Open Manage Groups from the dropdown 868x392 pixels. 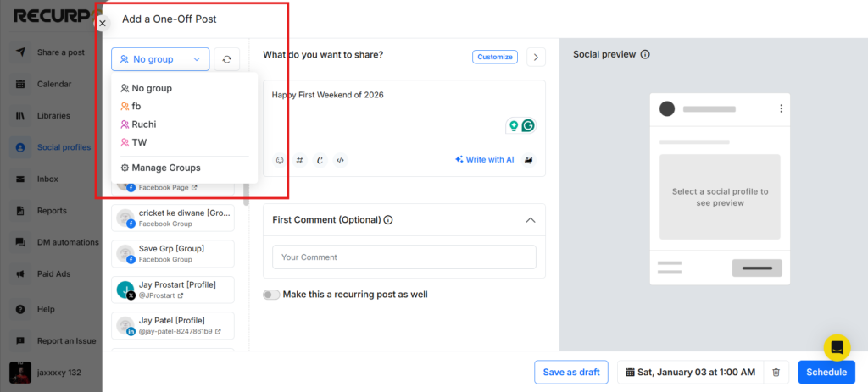click(x=160, y=168)
